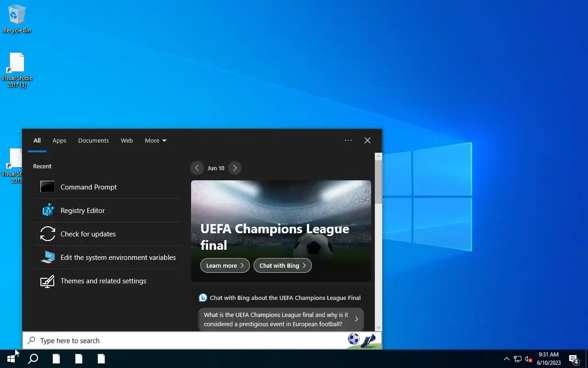Click the Chat with Bing button

pyautogui.click(x=283, y=265)
